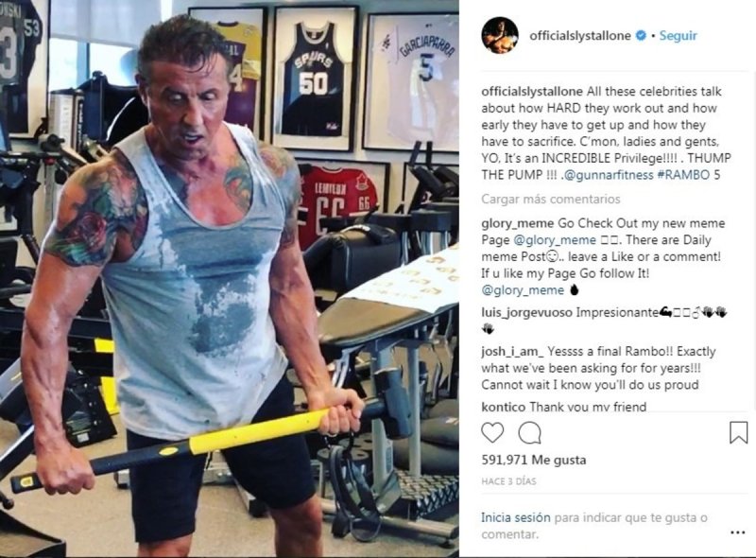The width and height of the screenshot is (756, 558).
Task: Open the josh_i_am_ commenter profile
Action: point(512,351)
